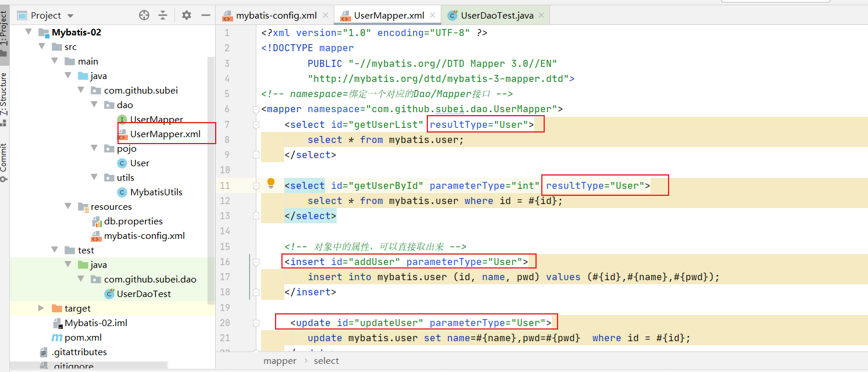Click the Collapse All icon in Project panel
The height and width of the screenshot is (372, 868).
[x=163, y=16]
